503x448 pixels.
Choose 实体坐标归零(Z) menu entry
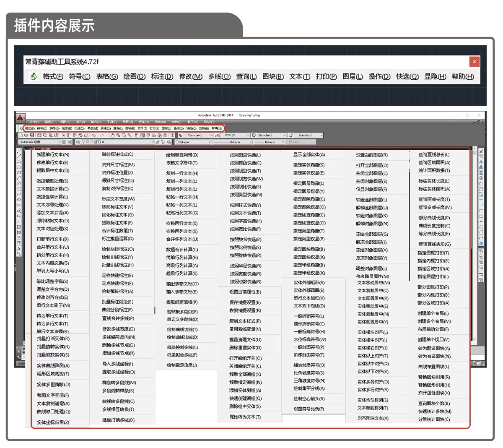click(x=53, y=422)
